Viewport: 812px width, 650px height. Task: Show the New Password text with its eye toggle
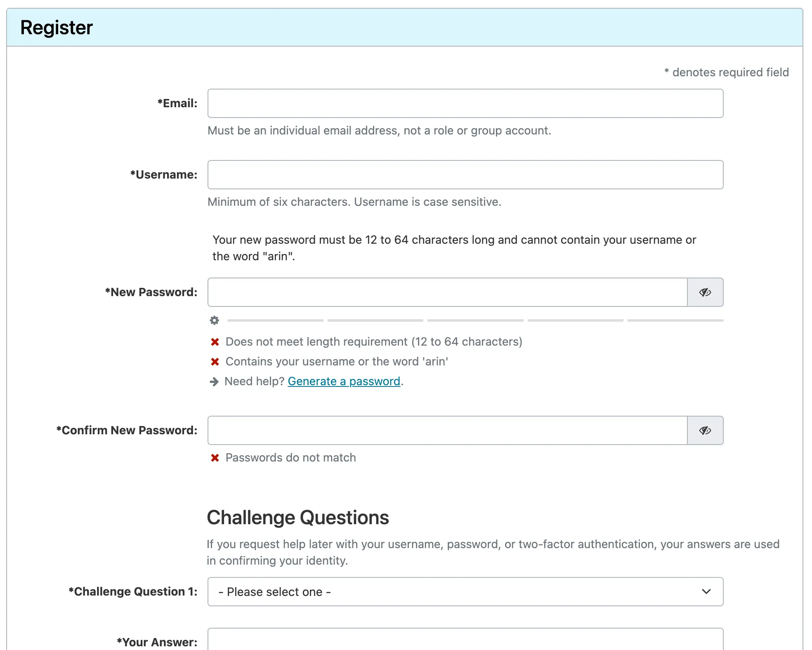coord(705,292)
